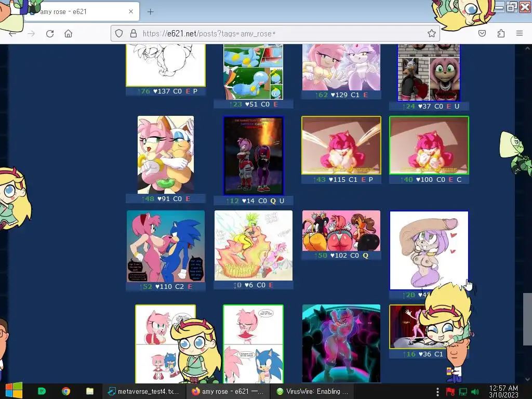The height and width of the screenshot is (399, 532).
Task: Open the browser home page
Action: [x=68, y=34]
